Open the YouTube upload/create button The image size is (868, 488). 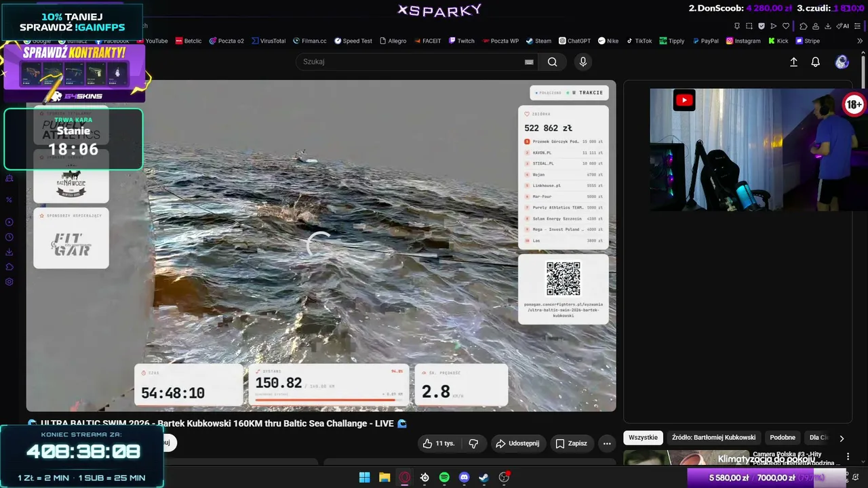(x=793, y=62)
